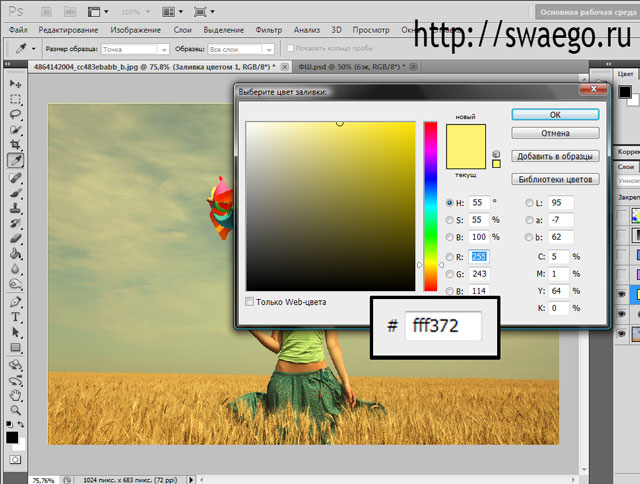This screenshot has width=640, height=484.
Task: Open the Редактирование menu
Action: (68, 30)
